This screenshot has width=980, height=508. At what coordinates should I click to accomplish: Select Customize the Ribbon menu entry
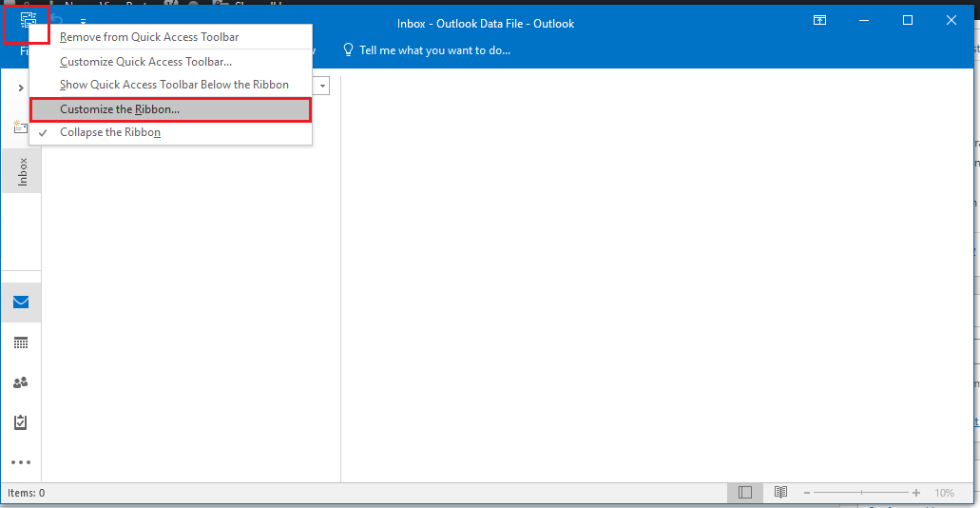pos(170,109)
